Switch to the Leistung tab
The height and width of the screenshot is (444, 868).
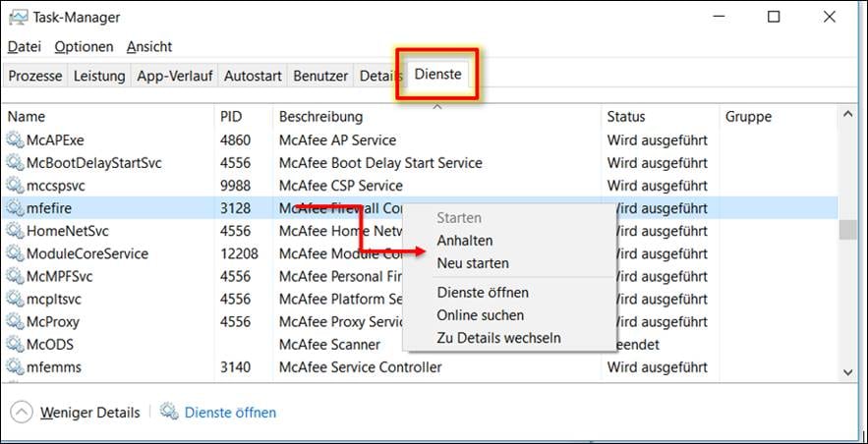point(99,76)
